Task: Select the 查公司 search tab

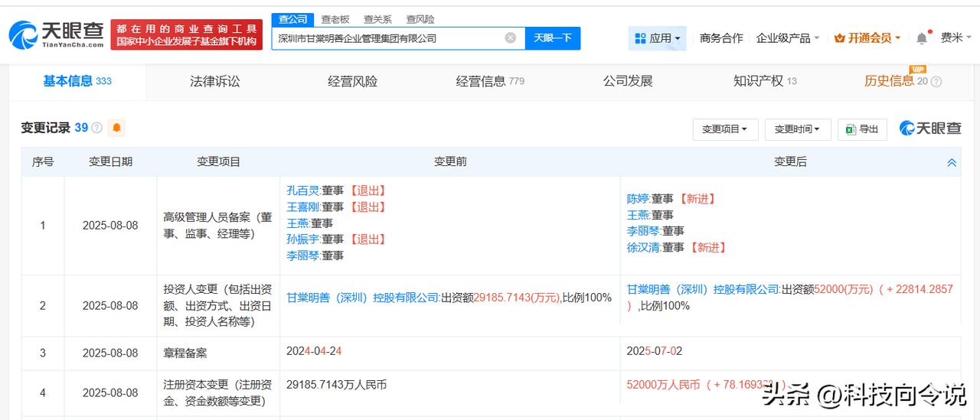Action: pos(292,19)
